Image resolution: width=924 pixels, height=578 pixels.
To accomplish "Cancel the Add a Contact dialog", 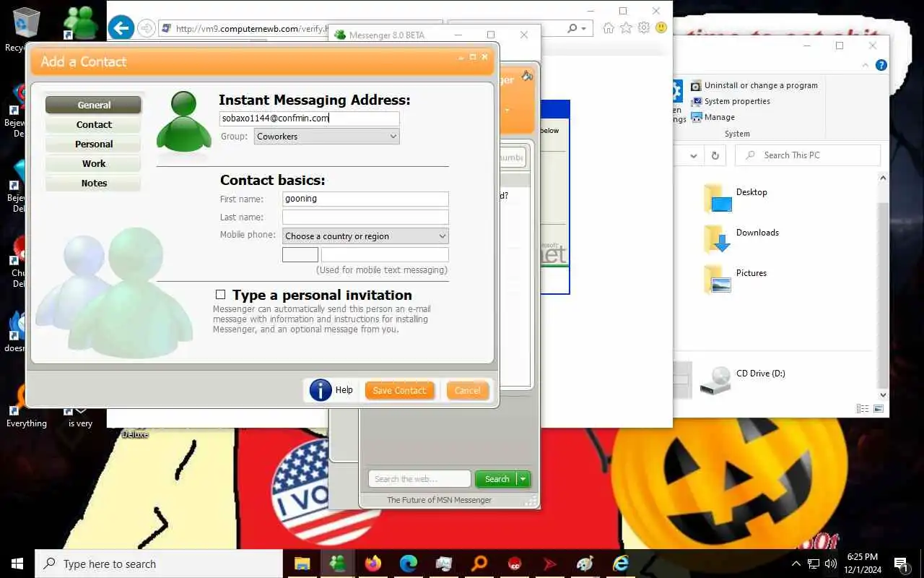I will (467, 390).
